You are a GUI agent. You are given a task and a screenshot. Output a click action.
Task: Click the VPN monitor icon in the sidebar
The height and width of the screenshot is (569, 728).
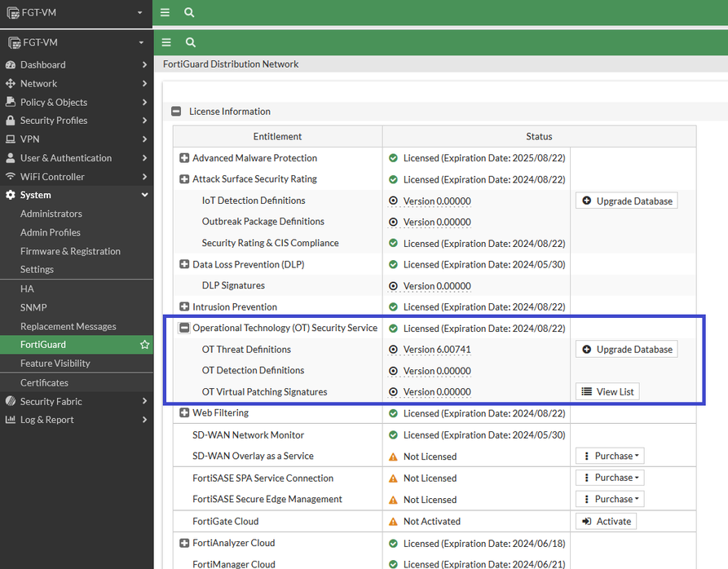click(x=11, y=139)
